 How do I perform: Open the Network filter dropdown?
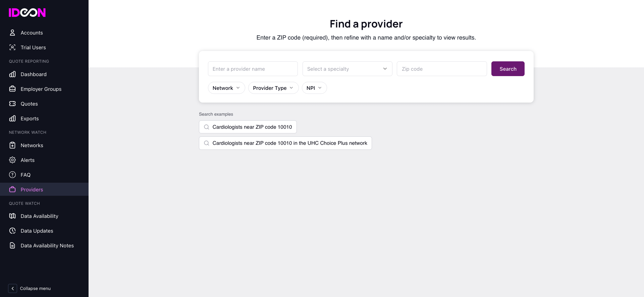coord(226,88)
